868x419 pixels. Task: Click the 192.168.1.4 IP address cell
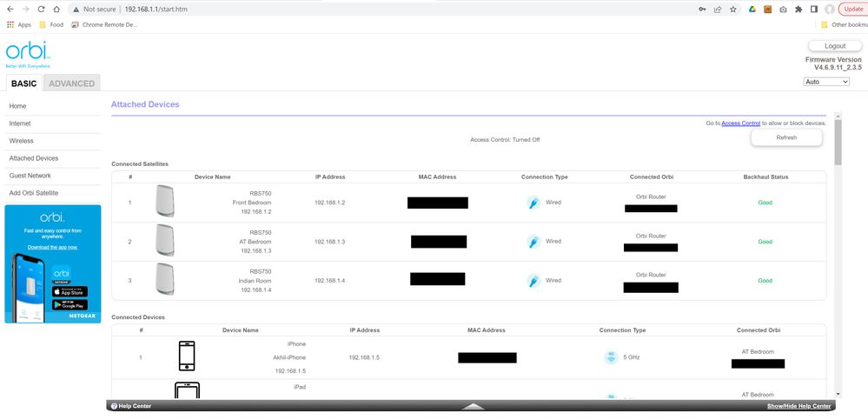330,281
